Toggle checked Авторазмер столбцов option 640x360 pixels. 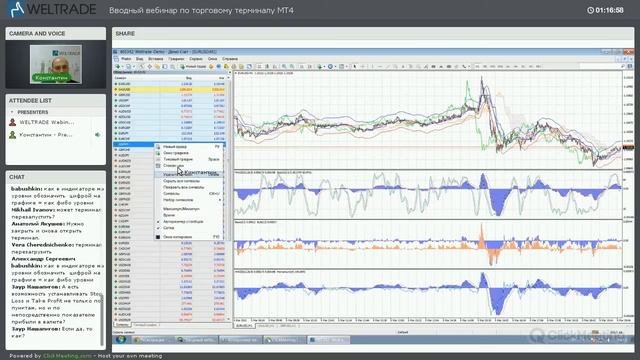click(x=189, y=221)
